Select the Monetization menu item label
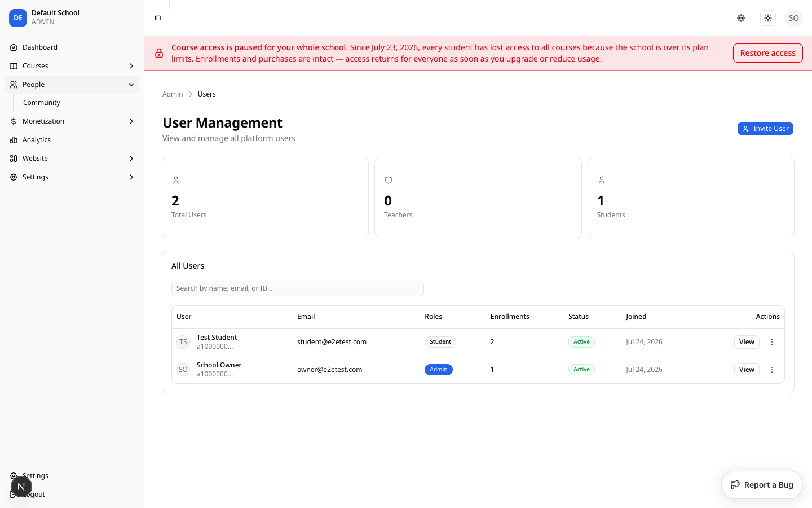812x508 pixels. (43, 121)
